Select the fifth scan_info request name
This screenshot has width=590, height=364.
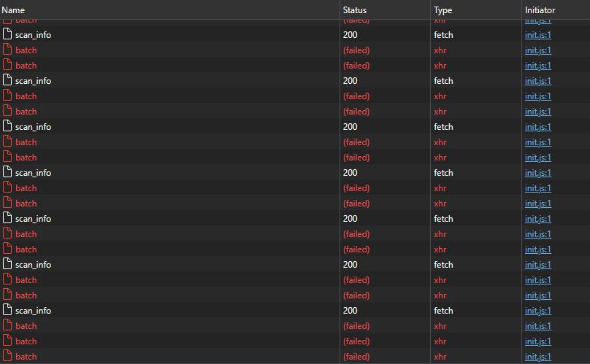(x=33, y=219)
